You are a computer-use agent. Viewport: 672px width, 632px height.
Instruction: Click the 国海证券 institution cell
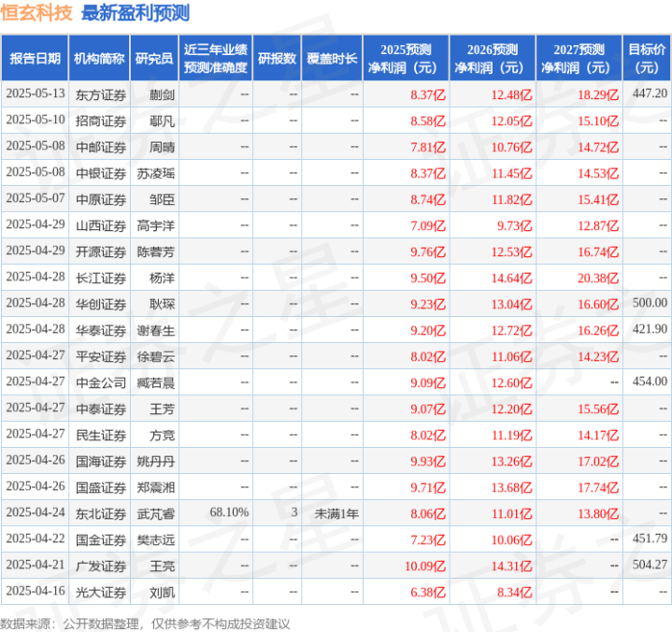tap(101, 461)
